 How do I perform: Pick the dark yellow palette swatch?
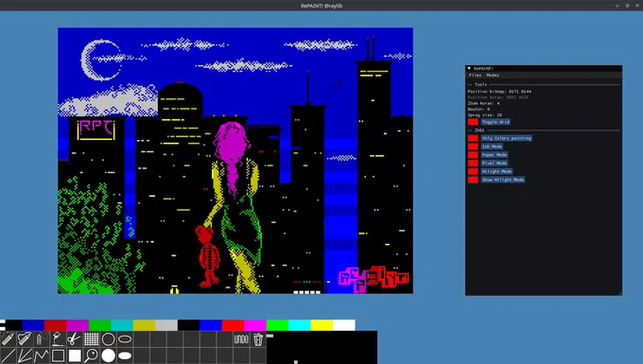(x=144, y=325)
